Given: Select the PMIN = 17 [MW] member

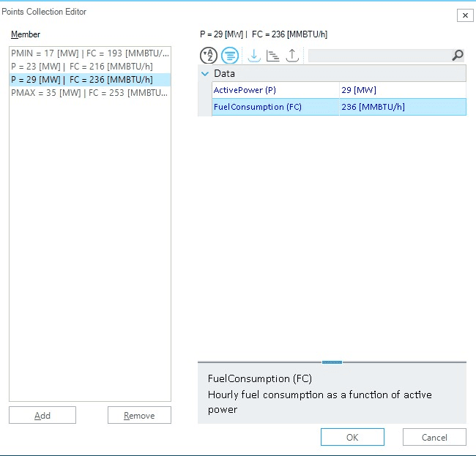Looking at the screenshot, I should coord(90,53).
